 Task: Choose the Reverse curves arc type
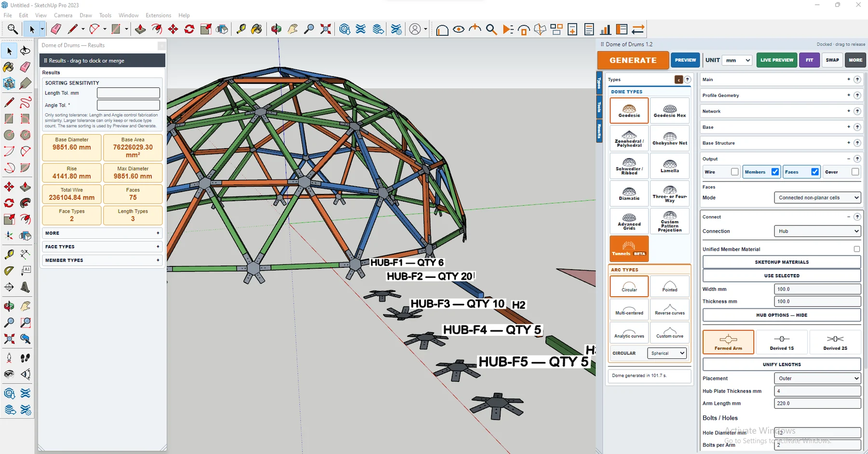[x=669, y=309]
